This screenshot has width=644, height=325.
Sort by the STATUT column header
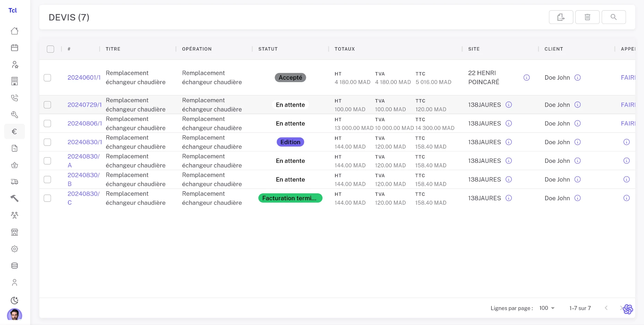268,49
